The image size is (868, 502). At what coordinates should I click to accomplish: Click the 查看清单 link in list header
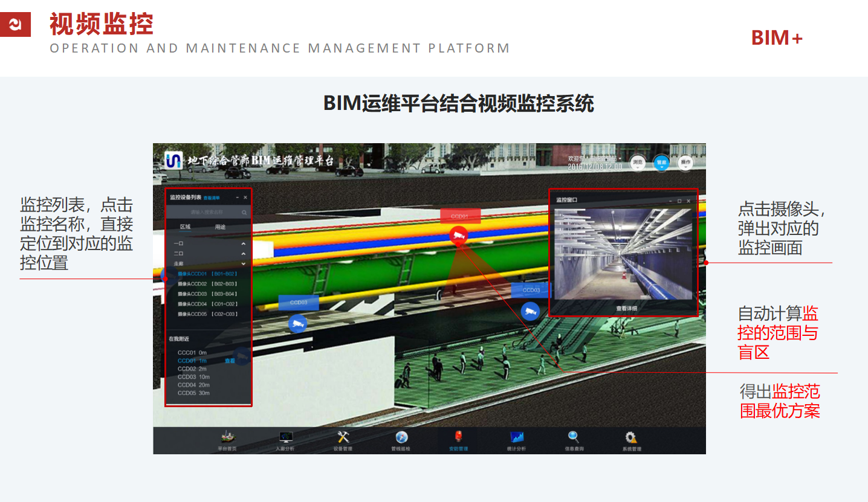(212, 198)
